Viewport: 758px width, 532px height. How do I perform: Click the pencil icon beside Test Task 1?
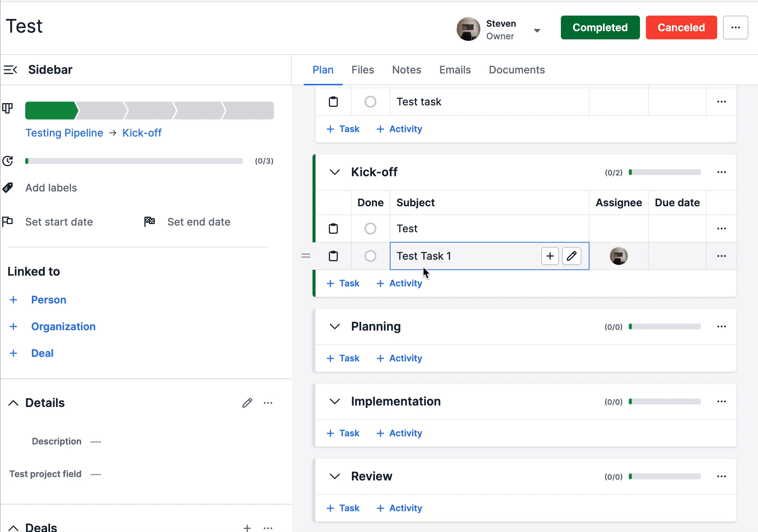coord(571,256)
